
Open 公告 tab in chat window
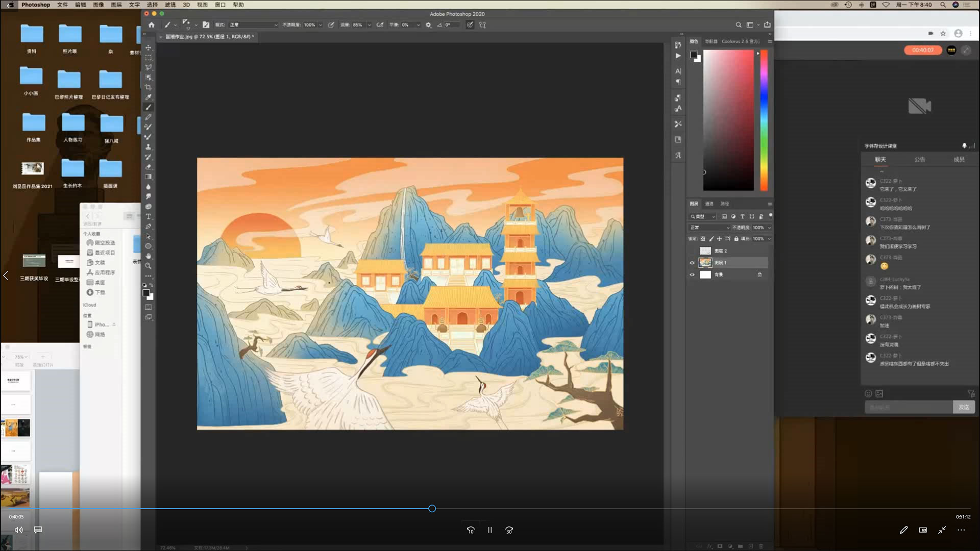[920, 160]
